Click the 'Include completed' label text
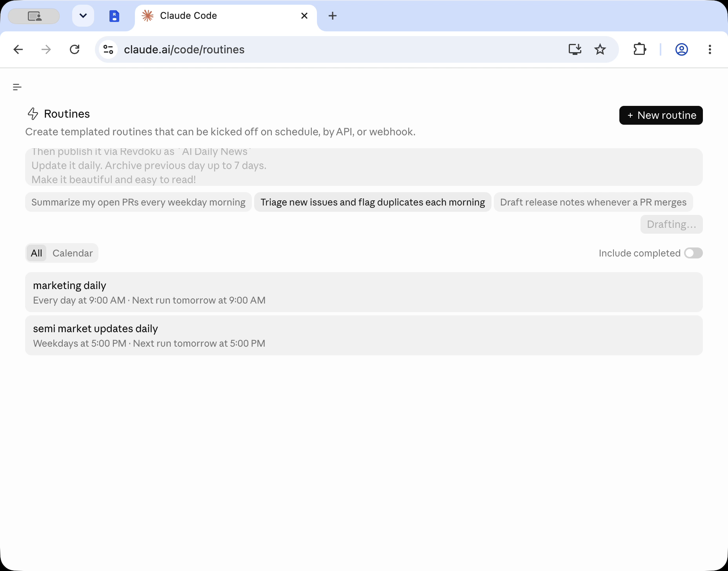Image resolution: width=728 pixels, height=571 pixels. click(x=639, y=253)
